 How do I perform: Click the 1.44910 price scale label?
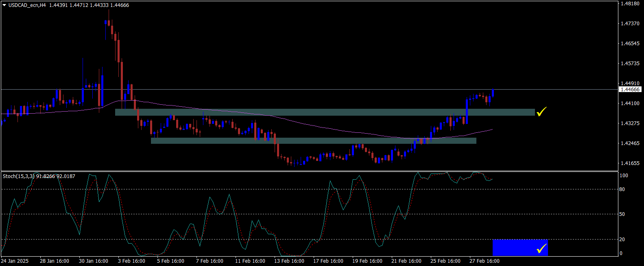(630, 84)
